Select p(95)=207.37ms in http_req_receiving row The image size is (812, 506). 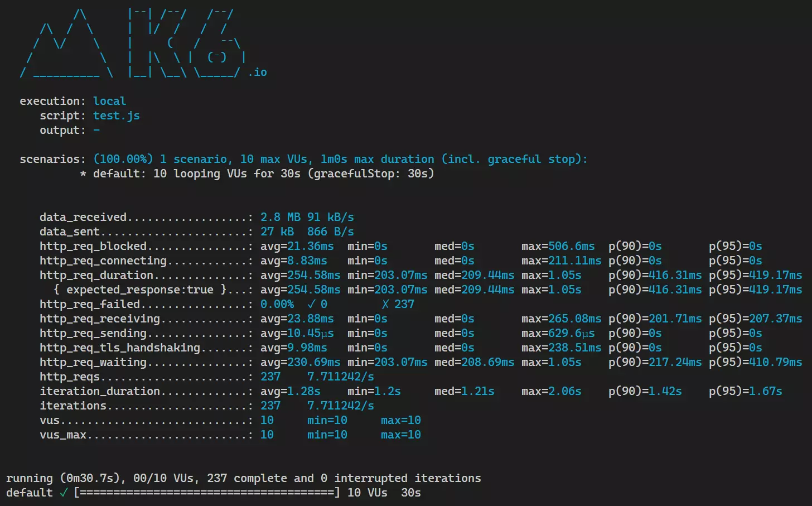click(x=756, y=319)
